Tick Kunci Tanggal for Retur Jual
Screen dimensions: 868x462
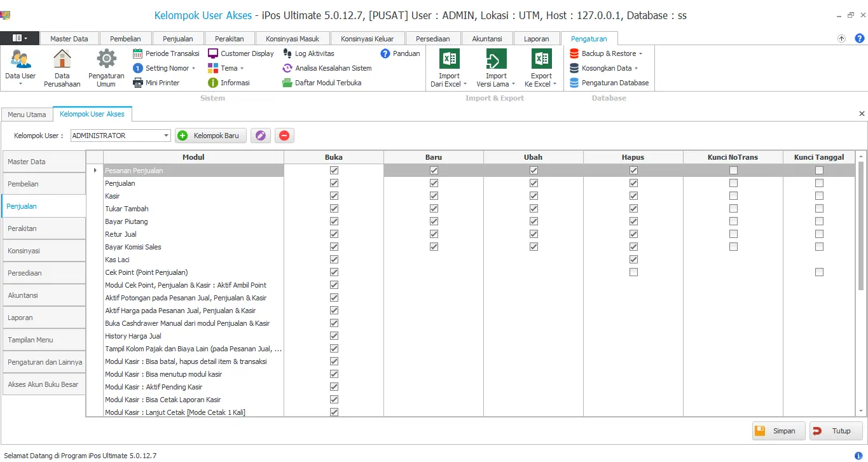pyautogui.click(x=819, y=234)
